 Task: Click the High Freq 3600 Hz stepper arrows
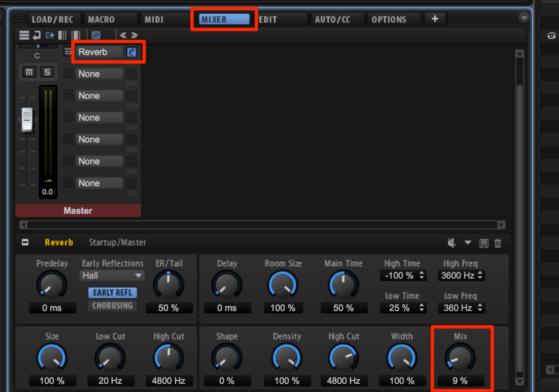480,275
